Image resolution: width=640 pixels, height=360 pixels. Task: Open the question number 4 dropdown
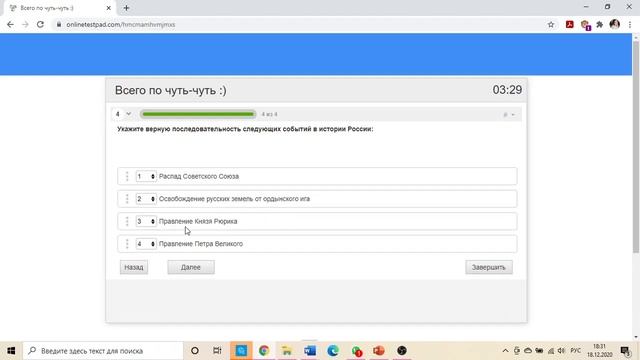[x=123, y=114]
